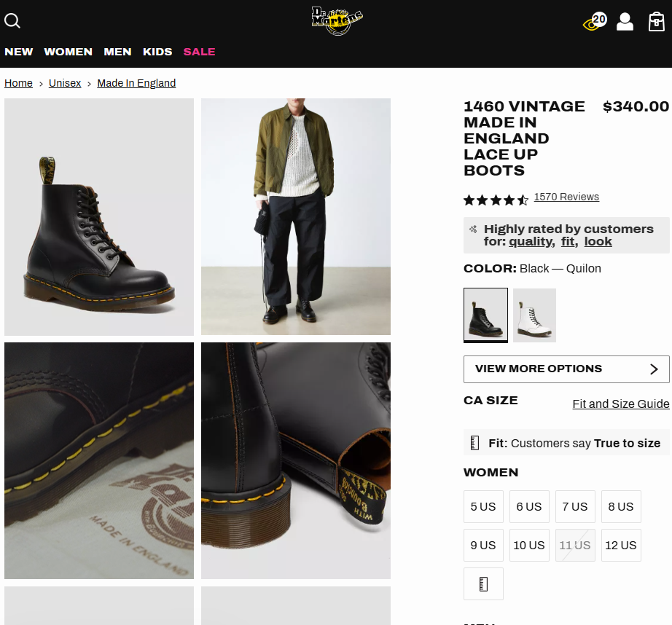Image resolution: width=672 pixels, height=625 pixels.
Task: Open the WOMEN navigation menu
Action: point(68,52)
